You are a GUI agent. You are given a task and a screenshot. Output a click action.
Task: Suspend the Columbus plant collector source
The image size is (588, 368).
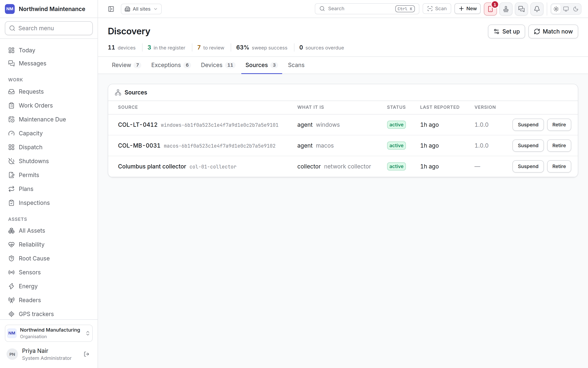(x=528, y=166)
